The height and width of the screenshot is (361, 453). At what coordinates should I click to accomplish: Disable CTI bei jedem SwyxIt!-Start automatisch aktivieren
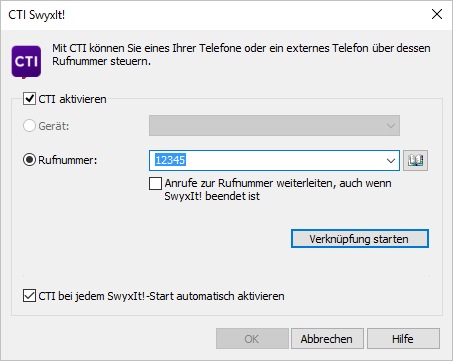coord(29,296)
